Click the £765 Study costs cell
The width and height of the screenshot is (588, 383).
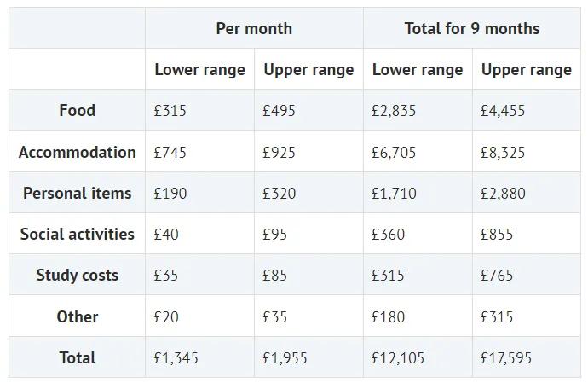coord(497,276)
